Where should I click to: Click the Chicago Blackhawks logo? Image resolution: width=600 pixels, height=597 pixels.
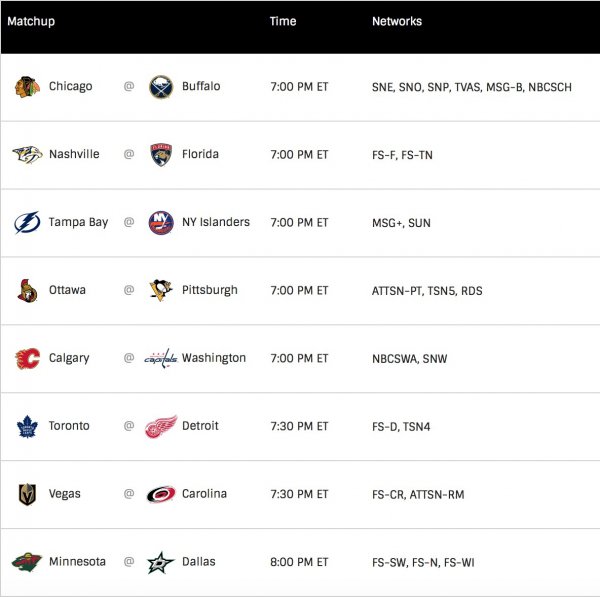coord(27,87)
